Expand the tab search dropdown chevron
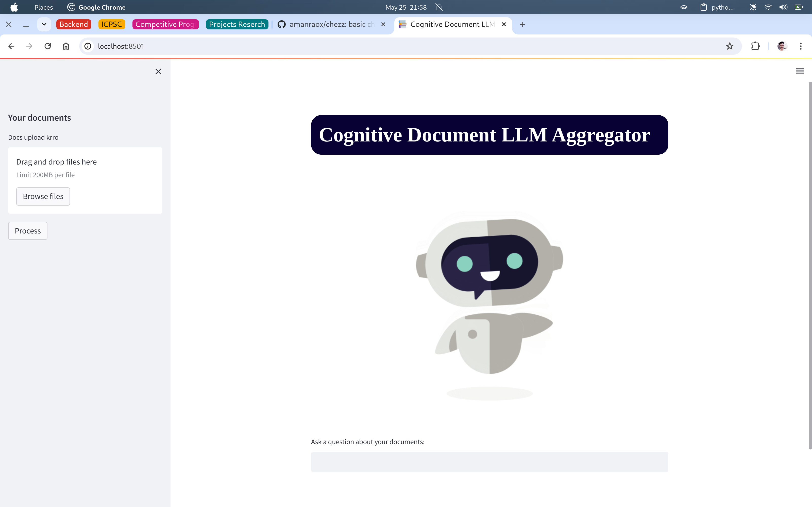Screen dimensions: 812x507 (44, 25)
